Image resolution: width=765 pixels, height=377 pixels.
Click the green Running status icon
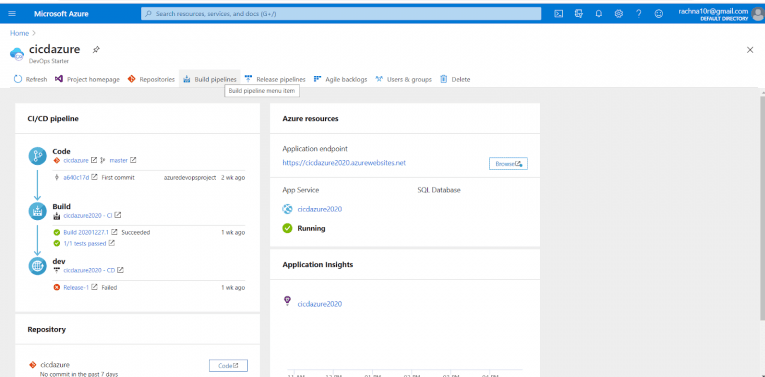coord(287,228)
